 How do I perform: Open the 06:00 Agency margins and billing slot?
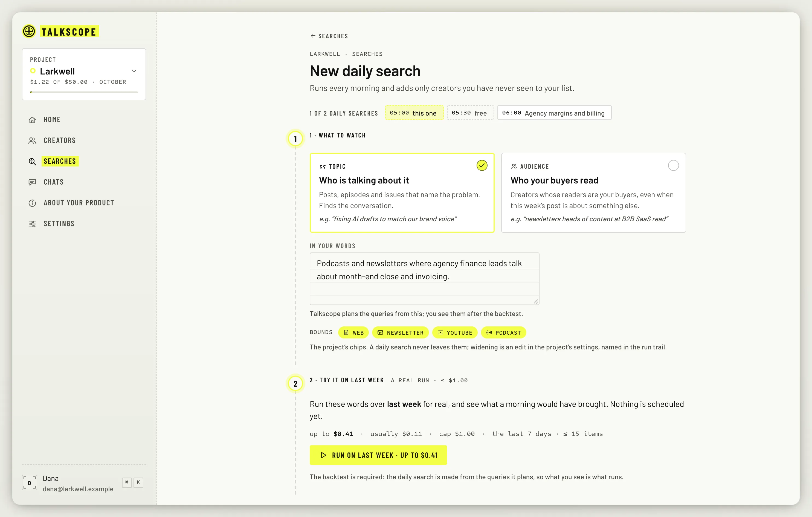(554, 113)
